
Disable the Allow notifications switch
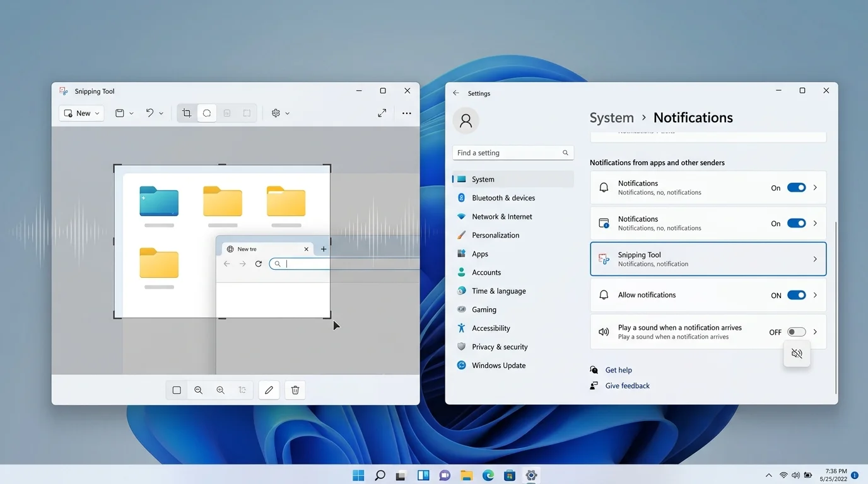[x=797, y=295]
